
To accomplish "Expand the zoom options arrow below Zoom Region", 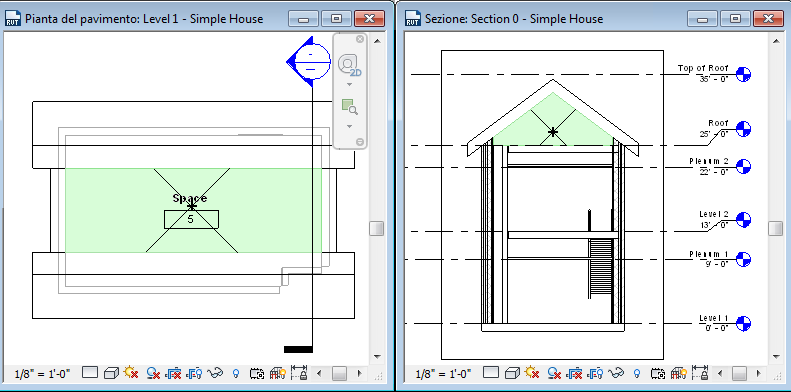I will click(349, 126).
